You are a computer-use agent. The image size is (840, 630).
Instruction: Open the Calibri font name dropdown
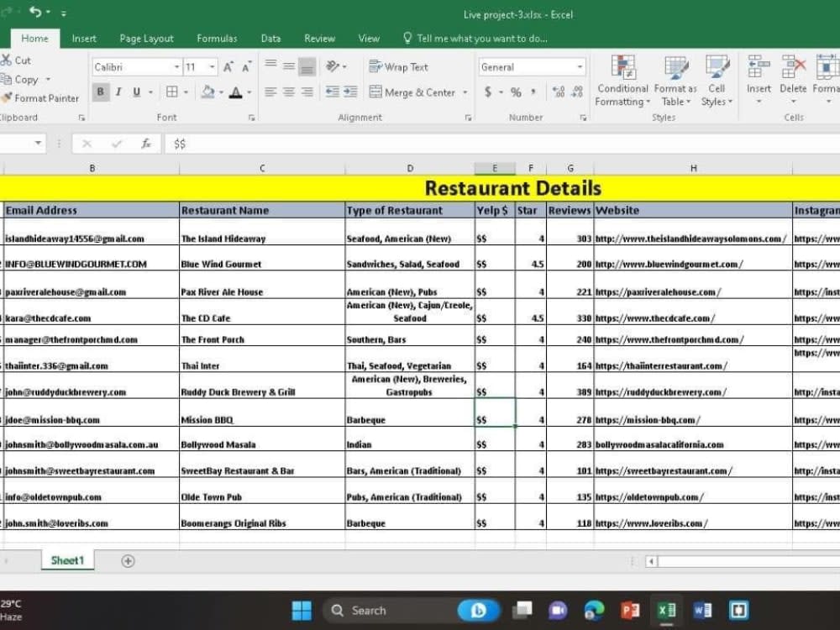176,67
